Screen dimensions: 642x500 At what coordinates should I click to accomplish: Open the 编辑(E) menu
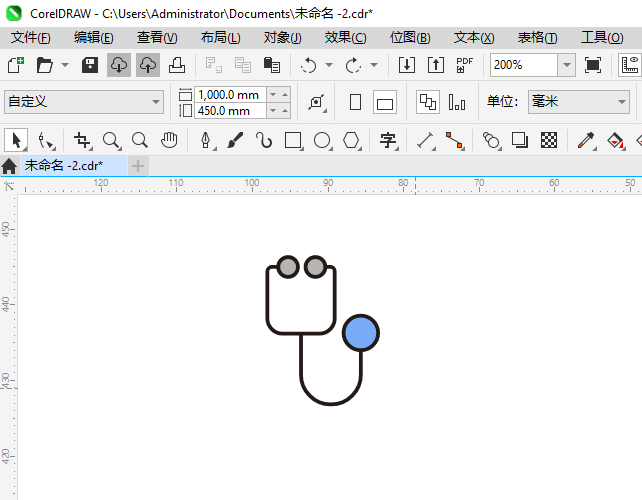pos(94,38)
